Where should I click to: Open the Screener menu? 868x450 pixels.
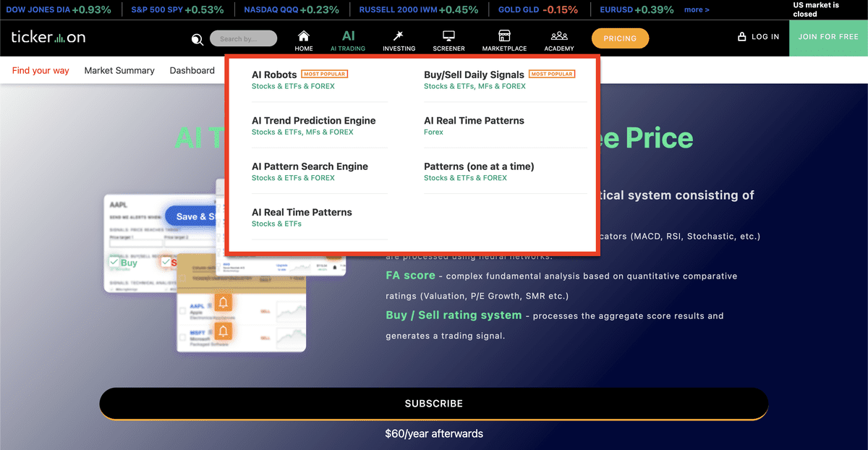tap(448, 41)
